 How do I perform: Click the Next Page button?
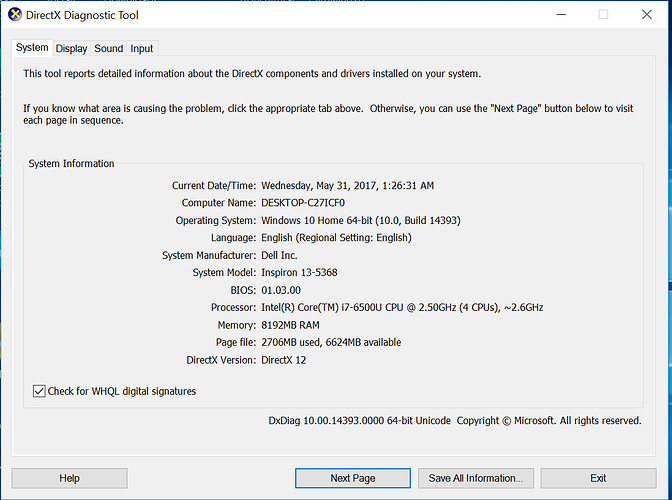[353, 478]
